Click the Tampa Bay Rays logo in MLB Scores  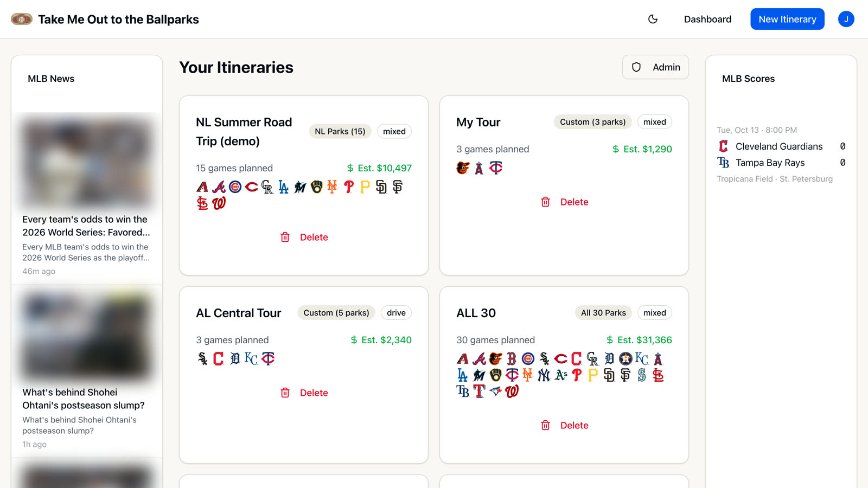coord(723,163)
